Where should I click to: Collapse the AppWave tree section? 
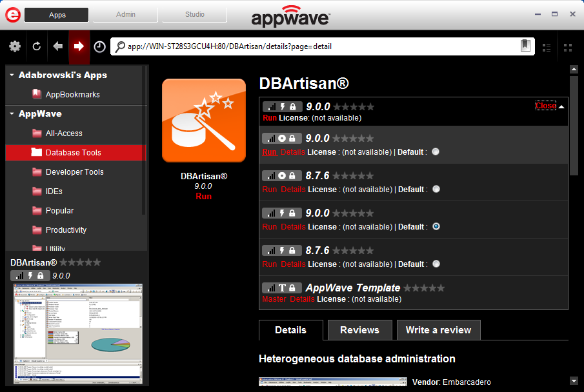[x=12, y=113]
